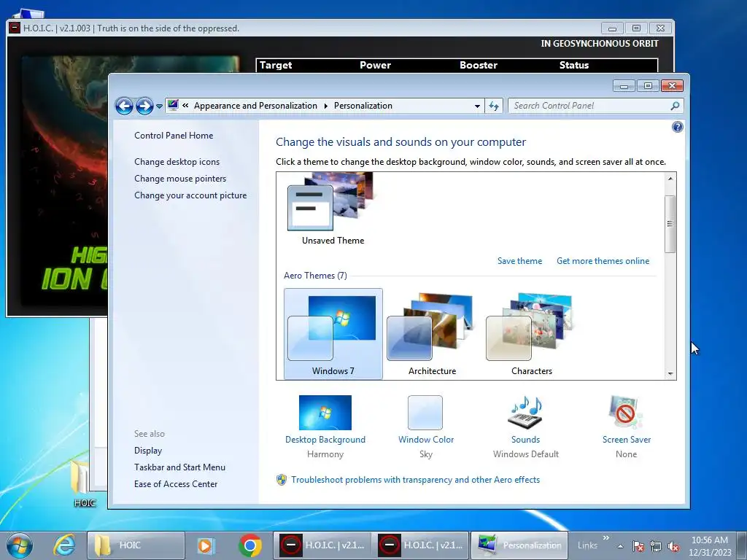Click the theme list scrollbar thumb
This screenshot has width=747, height=560.
pos(670,224)
